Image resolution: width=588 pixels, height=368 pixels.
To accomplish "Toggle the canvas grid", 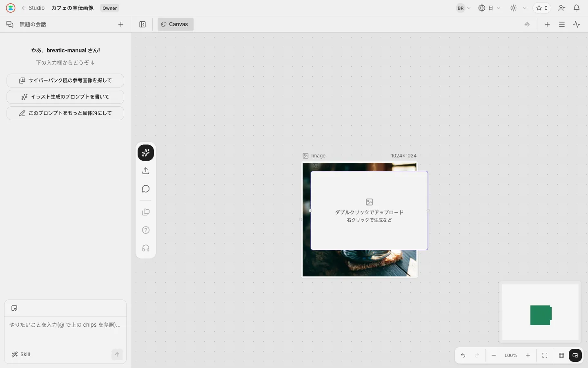I will tap(561, 355).
